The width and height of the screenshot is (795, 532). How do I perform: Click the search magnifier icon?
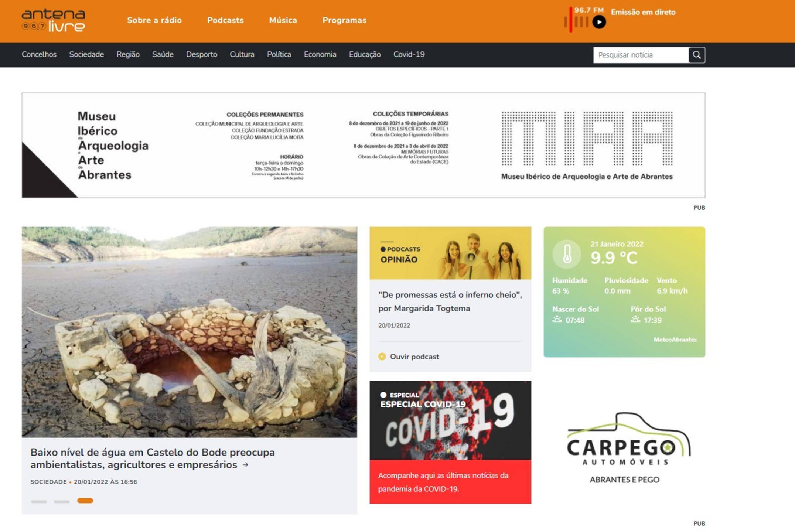click(x=696, y=55)
